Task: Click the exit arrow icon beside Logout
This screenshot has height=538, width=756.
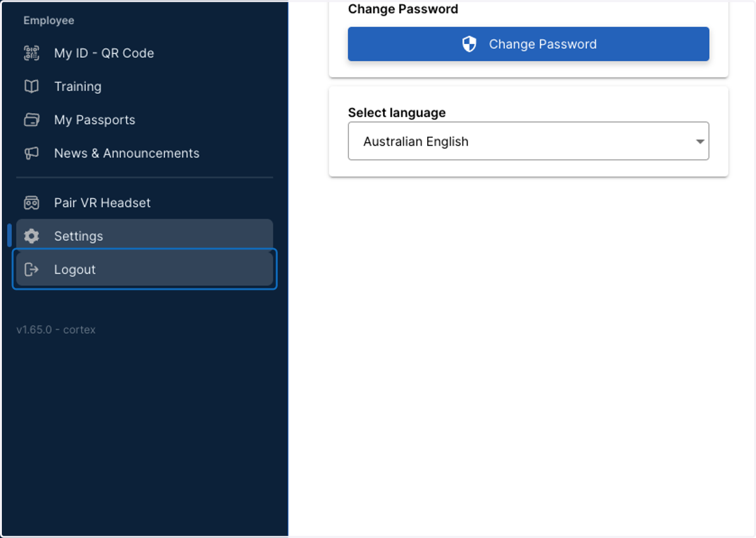Action: point(31,270)
